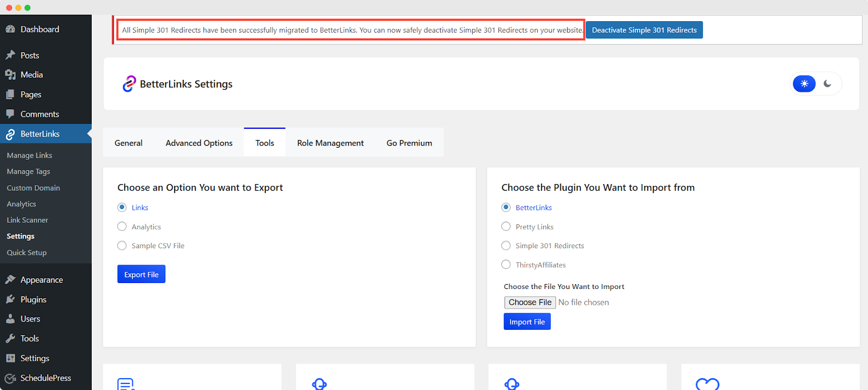Open the Advanced Options tab
Image resolution: width=868 pixels, height=390 pixels.
tap(199, 143)
